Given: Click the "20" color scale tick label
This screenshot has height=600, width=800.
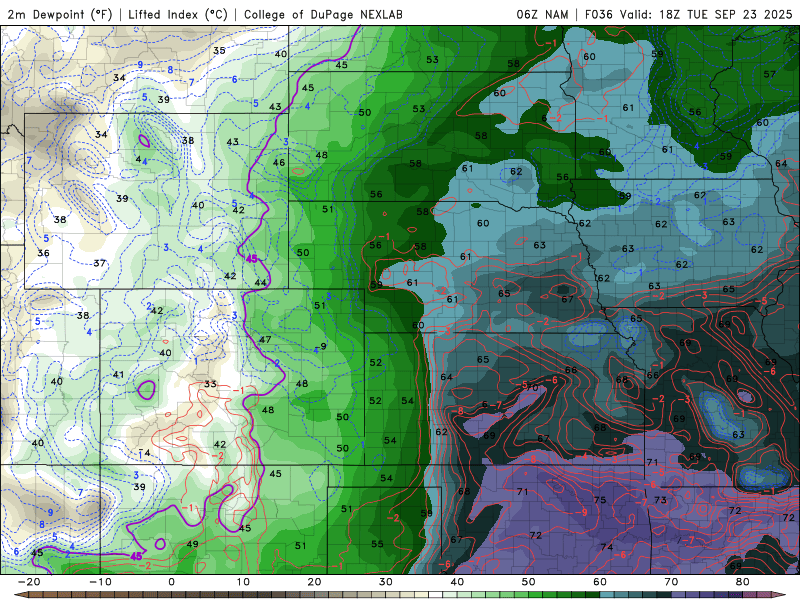Looking at the screenshot, I should [x=314, y=582].
